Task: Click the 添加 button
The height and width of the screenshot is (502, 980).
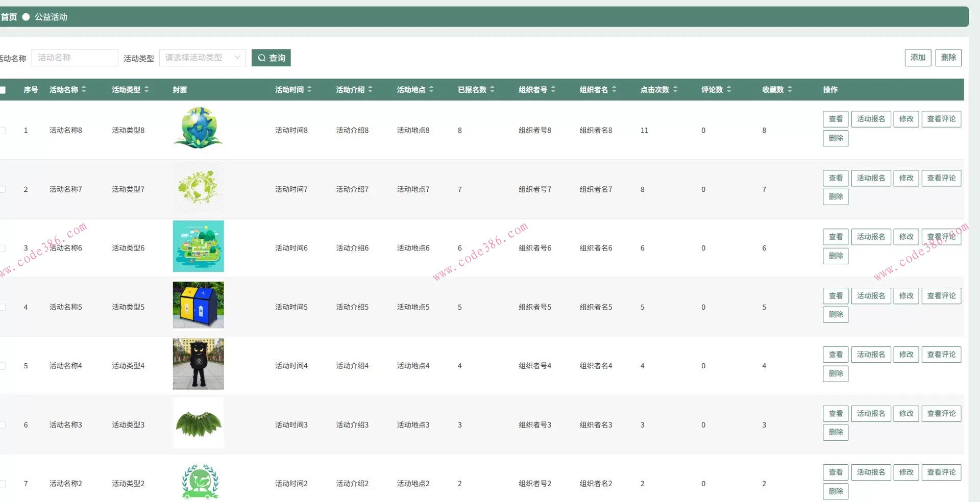Action: tap(918, 58)
